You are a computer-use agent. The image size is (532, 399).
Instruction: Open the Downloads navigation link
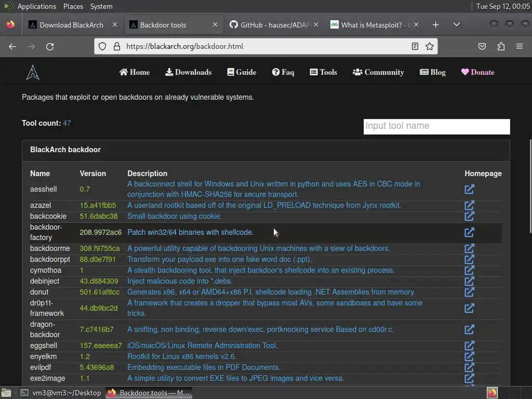pos(188,72)
